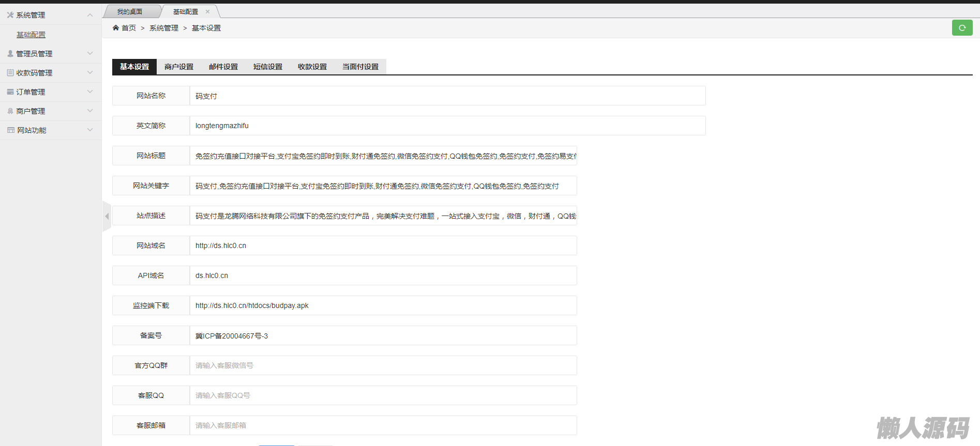
Task: Expand the 商户管理 dropdown arrow
Action: [x=90, y=111]
